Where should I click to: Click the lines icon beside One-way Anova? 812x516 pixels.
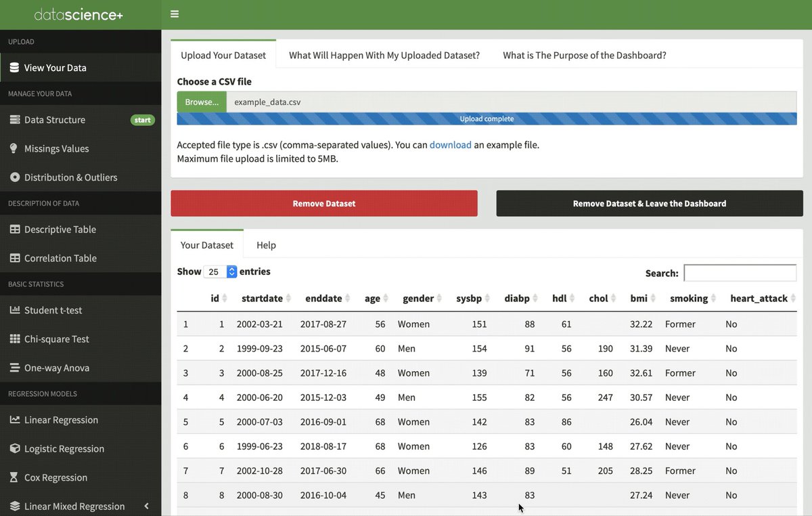[14, 368]
